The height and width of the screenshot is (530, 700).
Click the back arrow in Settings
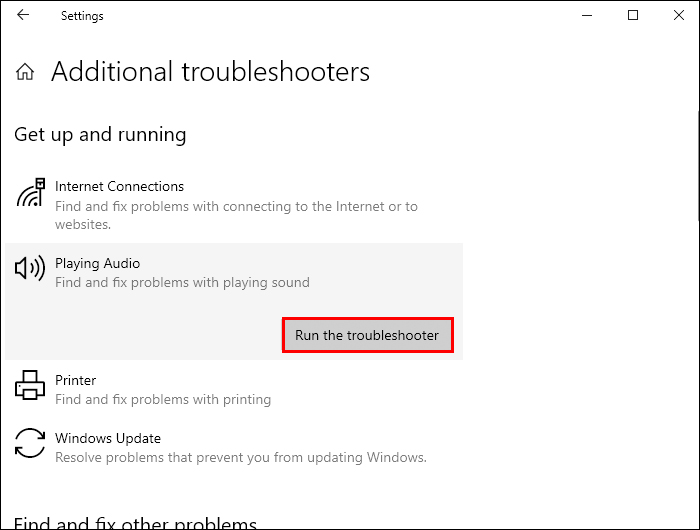coord(23,15)
